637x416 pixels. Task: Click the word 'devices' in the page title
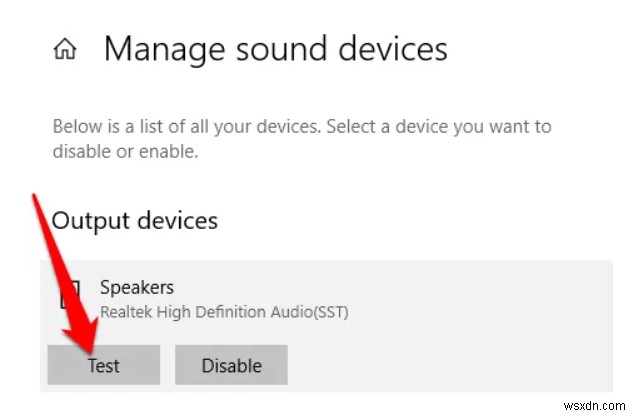[388, 48]
